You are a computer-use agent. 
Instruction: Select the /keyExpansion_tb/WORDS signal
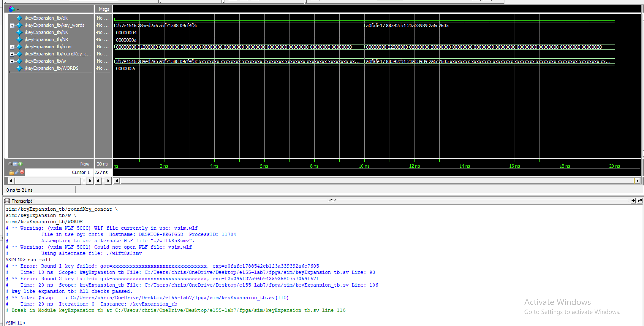(52, 68)
